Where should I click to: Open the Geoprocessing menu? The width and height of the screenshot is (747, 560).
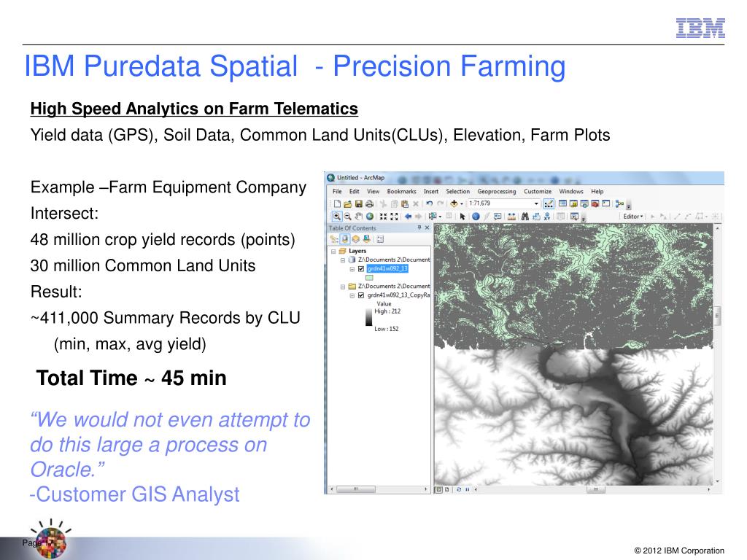496,192
